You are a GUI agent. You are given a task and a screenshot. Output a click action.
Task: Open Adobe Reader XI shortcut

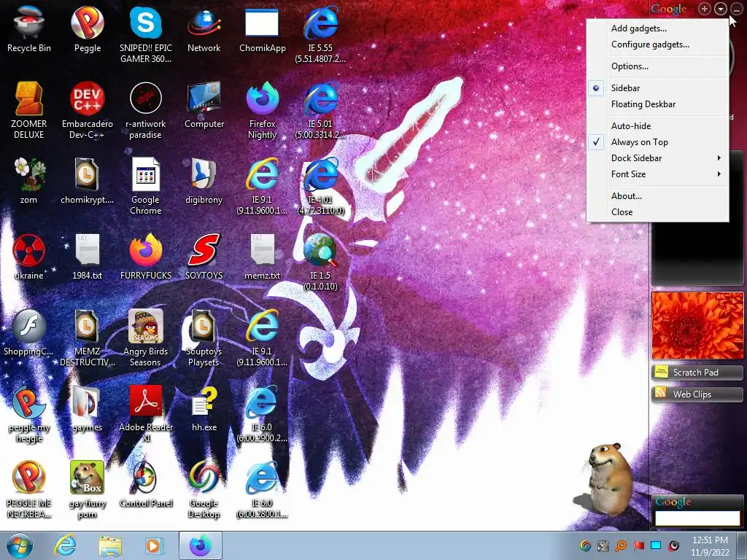(145, 413)
